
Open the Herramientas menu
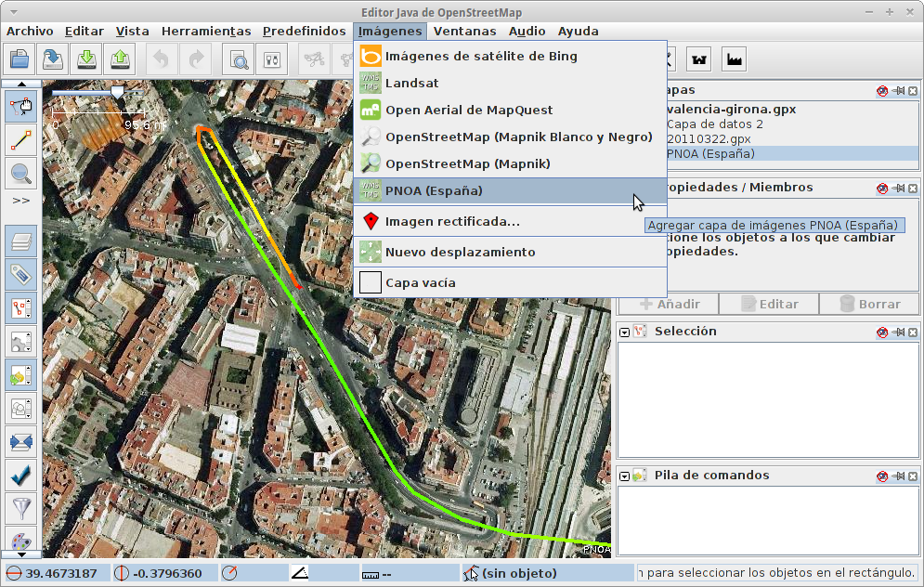205,31
